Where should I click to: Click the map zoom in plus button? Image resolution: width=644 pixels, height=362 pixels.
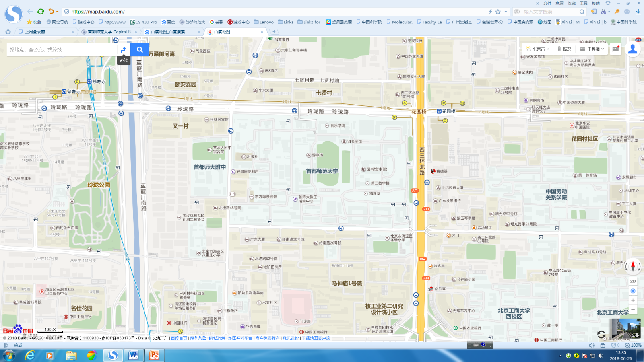633,300
